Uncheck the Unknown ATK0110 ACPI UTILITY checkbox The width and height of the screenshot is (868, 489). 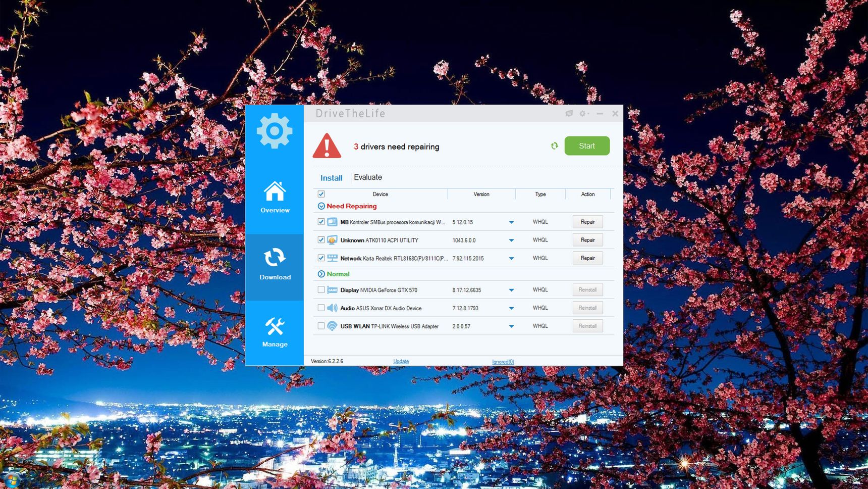pos(321,240)
